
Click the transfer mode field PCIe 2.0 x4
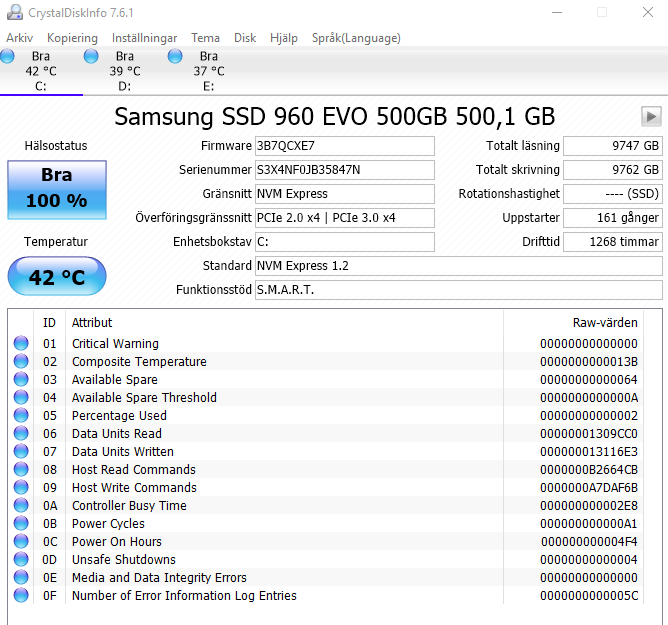click(x=345, y=218)
